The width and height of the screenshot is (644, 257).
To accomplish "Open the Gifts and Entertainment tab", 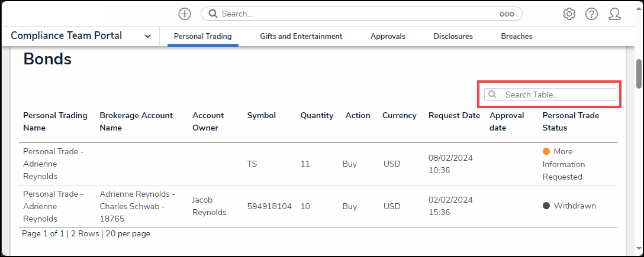I will (x=301, y=36).
